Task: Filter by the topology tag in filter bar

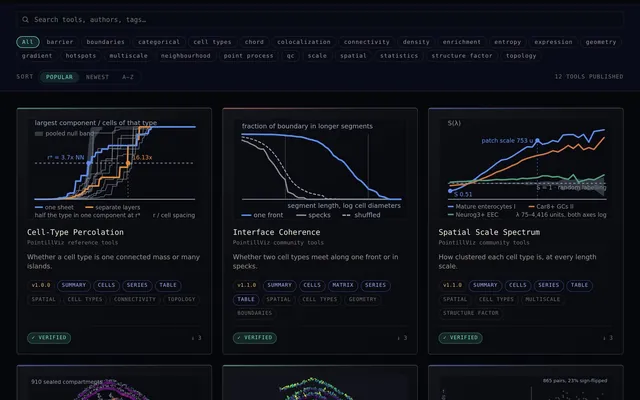Action: tap(521, 56)
